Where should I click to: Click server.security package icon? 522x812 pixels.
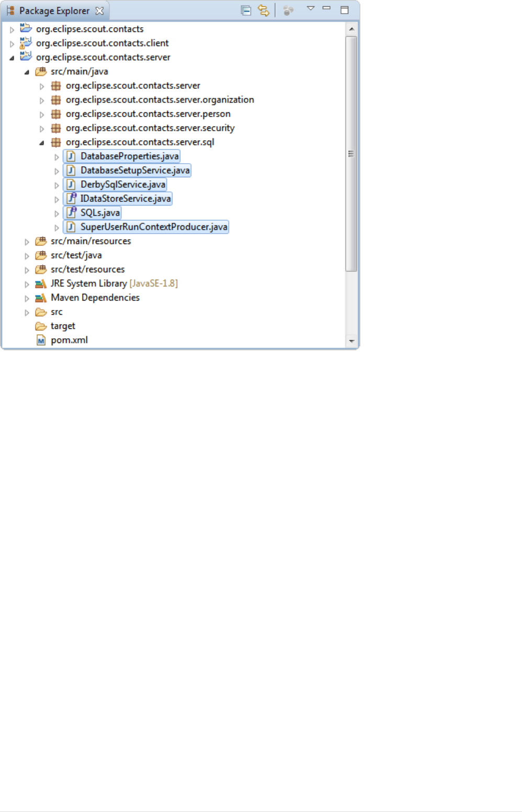56,128
